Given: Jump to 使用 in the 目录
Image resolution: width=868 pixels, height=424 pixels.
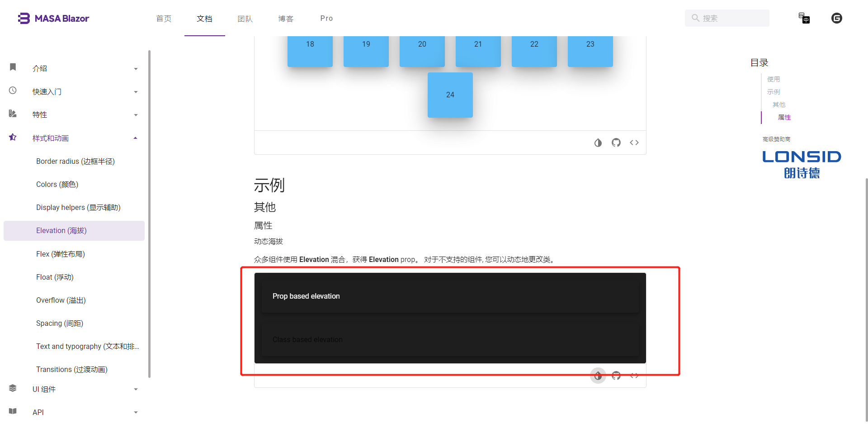Looking at the screenshot, I should [x=774, y=79].
